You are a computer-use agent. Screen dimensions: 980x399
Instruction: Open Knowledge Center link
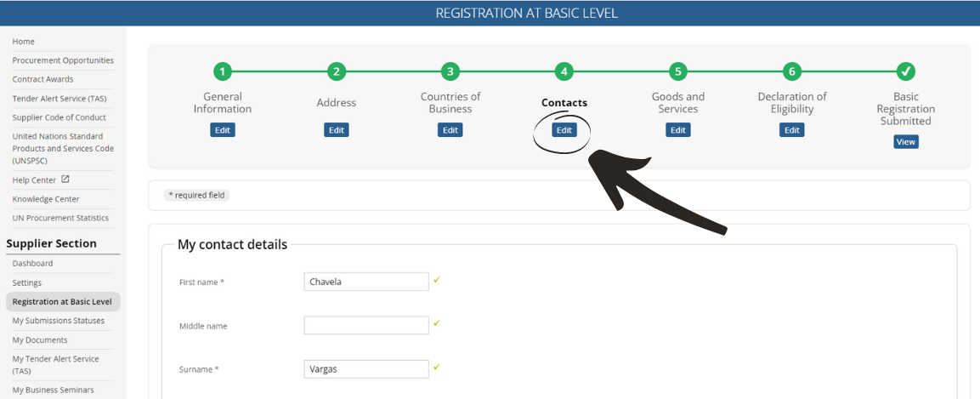46,199
